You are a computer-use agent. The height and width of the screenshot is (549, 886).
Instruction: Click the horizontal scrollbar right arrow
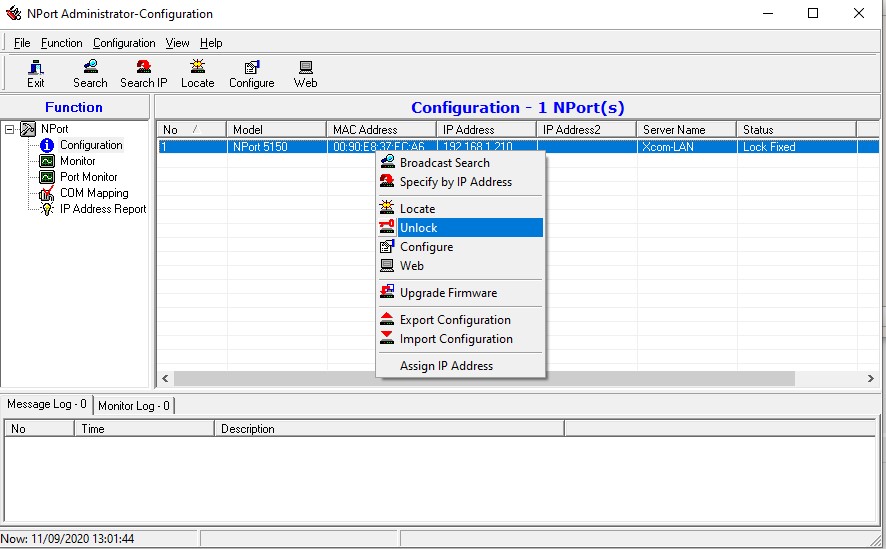(x=870, y=379)
